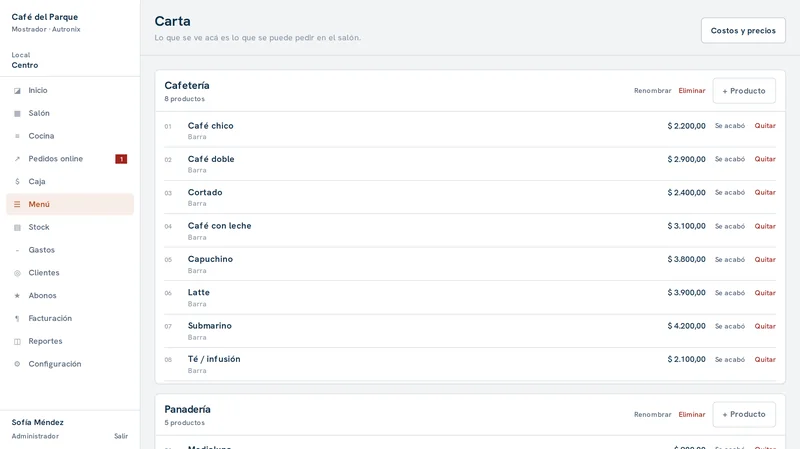Mark Café chico as Se acabó
This screenshot has height=449, width=800.
point(730,126)
